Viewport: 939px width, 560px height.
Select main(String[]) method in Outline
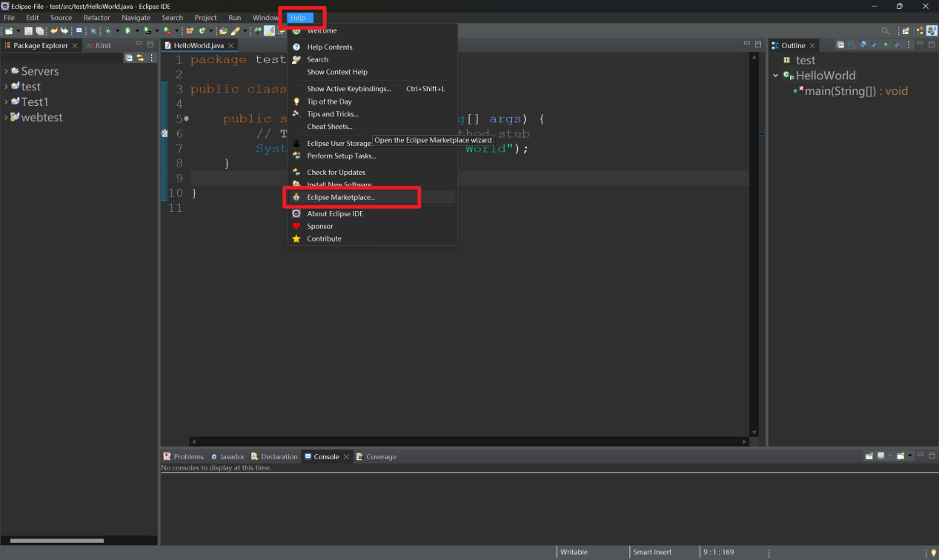[x=850, y=91]
